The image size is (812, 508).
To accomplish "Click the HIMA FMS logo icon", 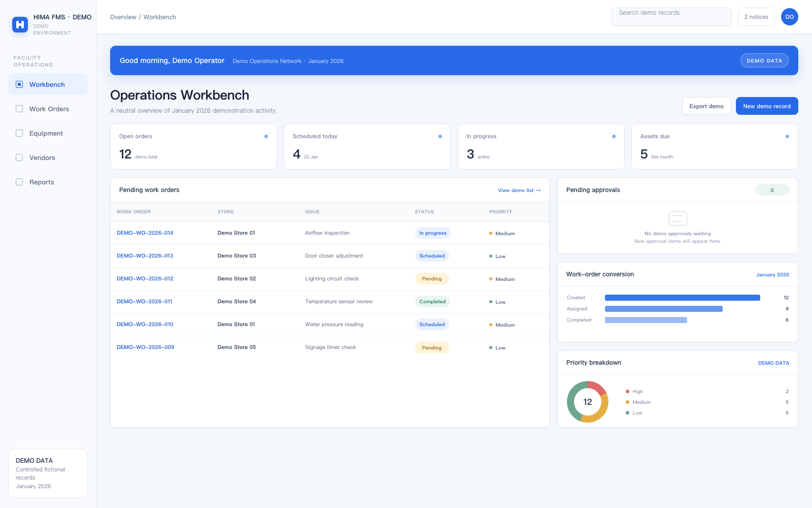I will [20, 24].
